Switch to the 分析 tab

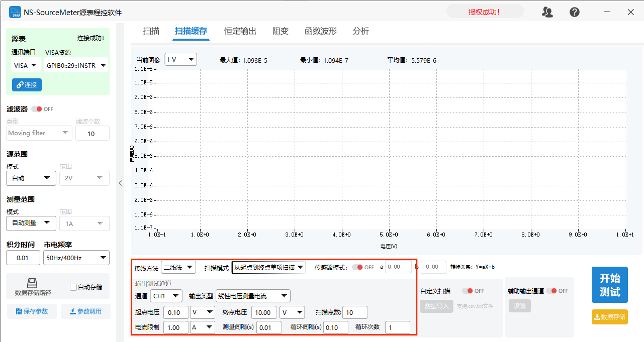361,31
